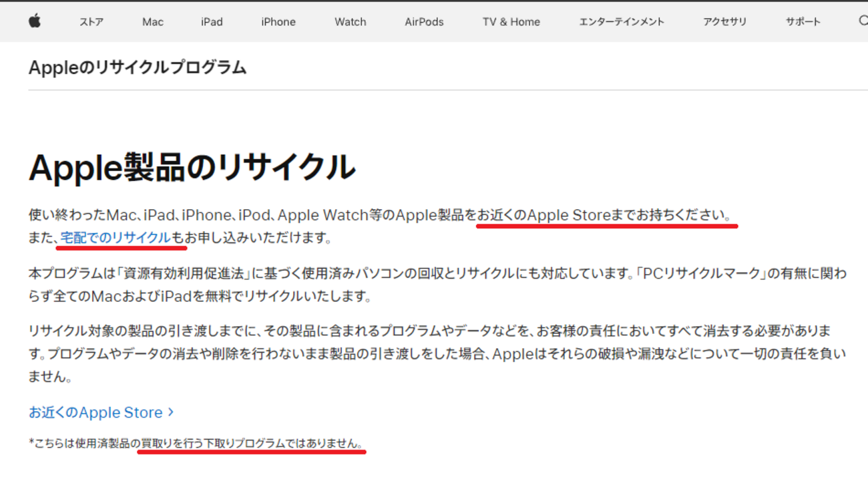868x479 pixels.
Task: Open the search magnifier icon
Action: pyautogui.click(x=863, y=21)
